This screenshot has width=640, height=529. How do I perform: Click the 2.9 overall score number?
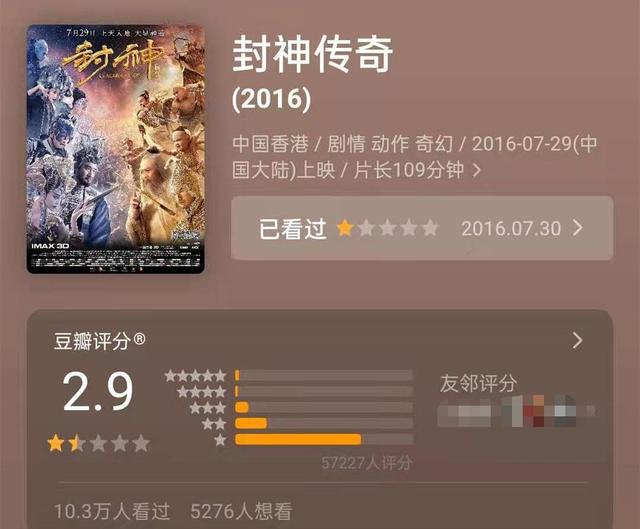coord(98,392)
